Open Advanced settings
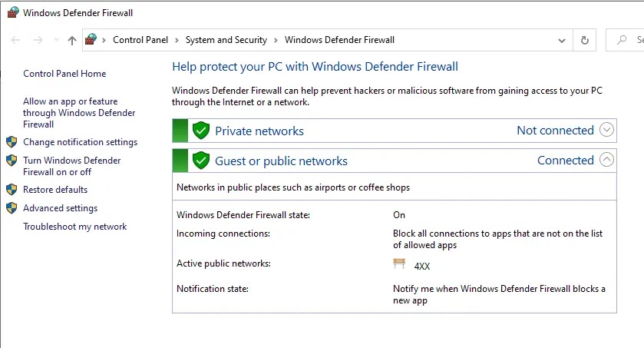 (60, 208)
